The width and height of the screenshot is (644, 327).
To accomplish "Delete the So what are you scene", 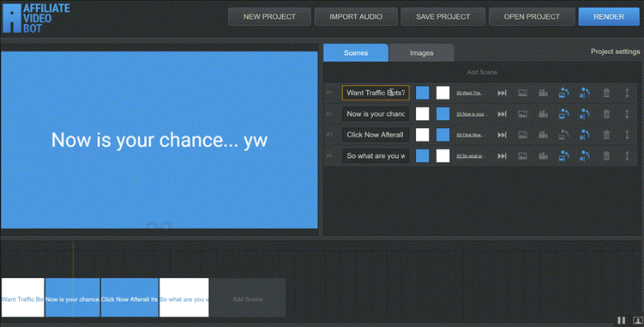I will [x=606, y=156].
